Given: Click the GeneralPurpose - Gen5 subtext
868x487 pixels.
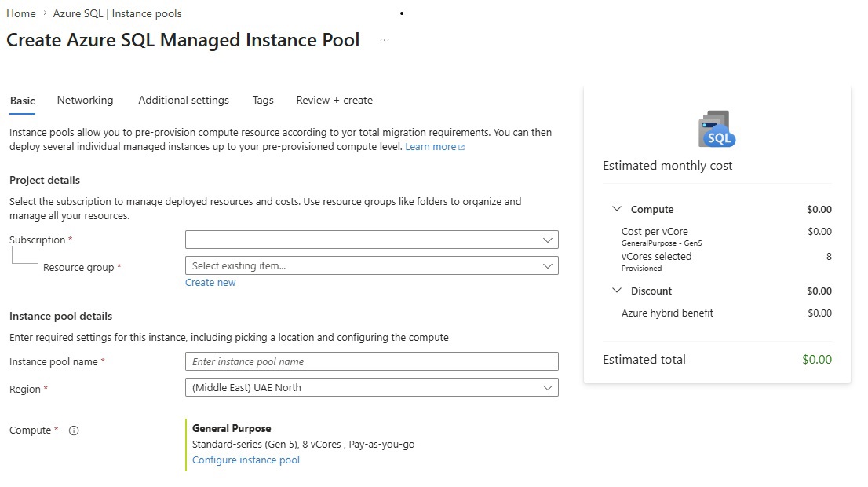Looking at the screenshot, I should [x=662, y=243].
